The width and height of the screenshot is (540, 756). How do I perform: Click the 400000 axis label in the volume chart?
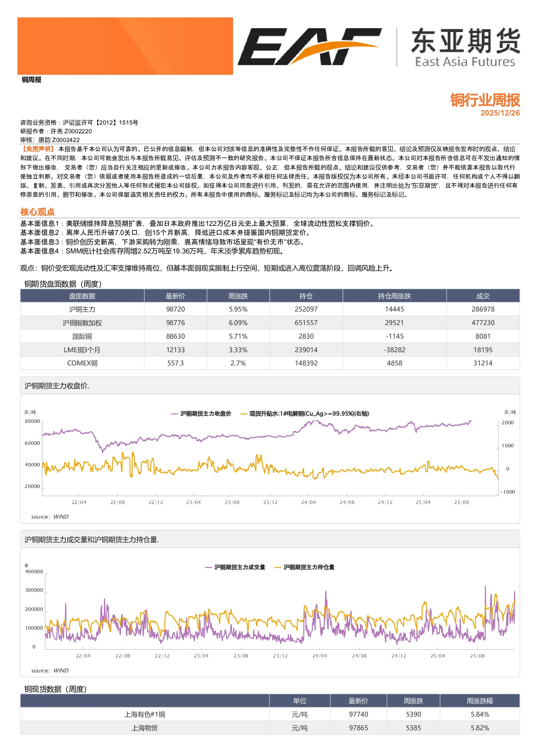point(34,572)
